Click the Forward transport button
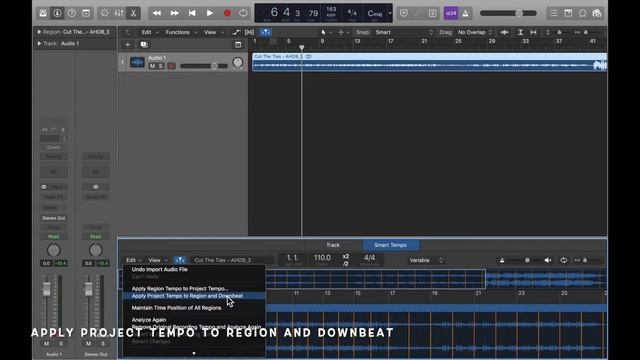 [x=174, y=13]
